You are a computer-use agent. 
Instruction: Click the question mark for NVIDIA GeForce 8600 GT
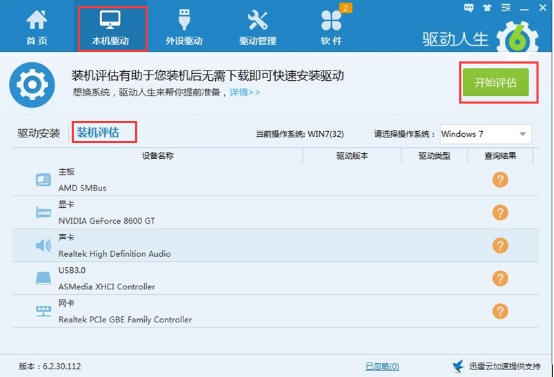pyautogui.click(x=500, y=213)
